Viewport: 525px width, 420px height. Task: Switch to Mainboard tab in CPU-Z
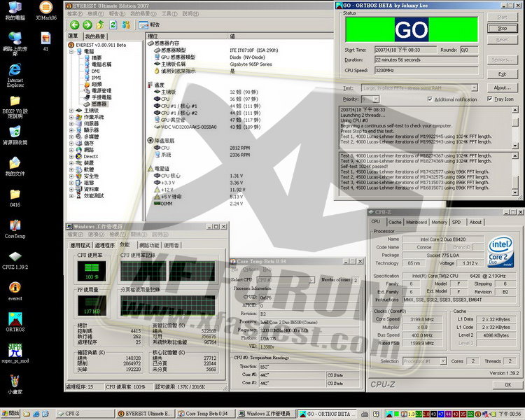[x=416, y=222]
